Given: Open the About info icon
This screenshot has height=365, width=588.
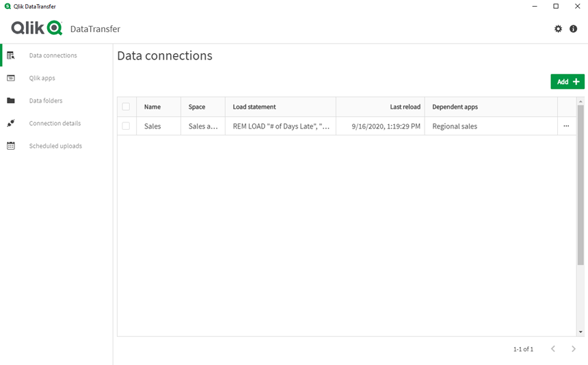Looking at the screenshot, I should coord(574,29).
